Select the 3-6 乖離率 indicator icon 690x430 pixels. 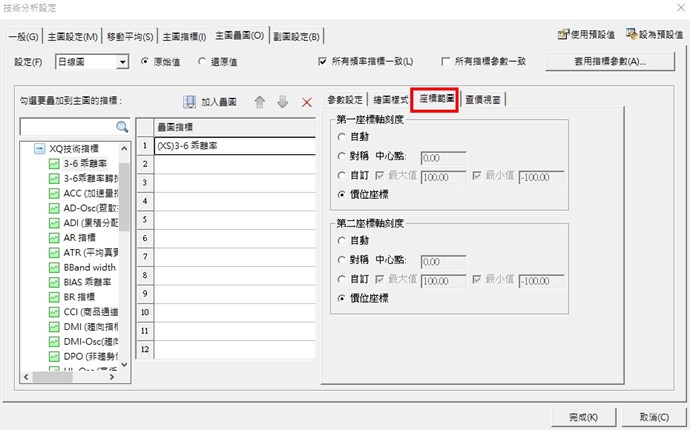pos(54,164)
